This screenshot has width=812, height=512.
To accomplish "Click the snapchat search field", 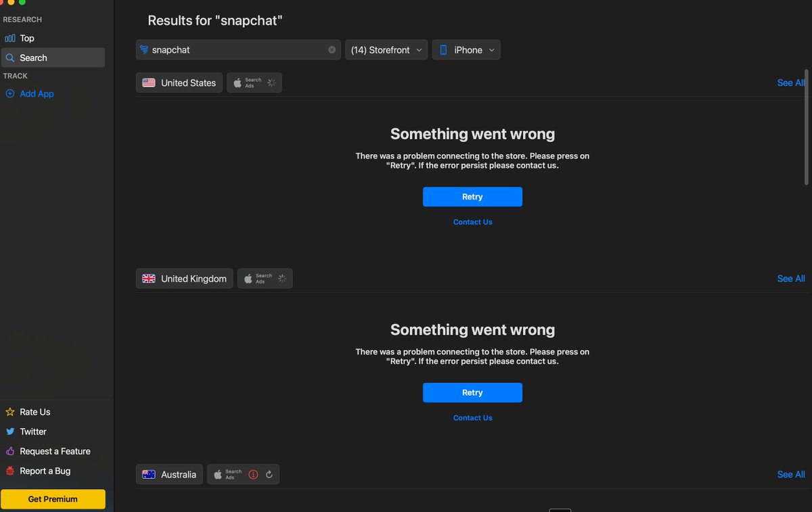I will tap(238, 50).
